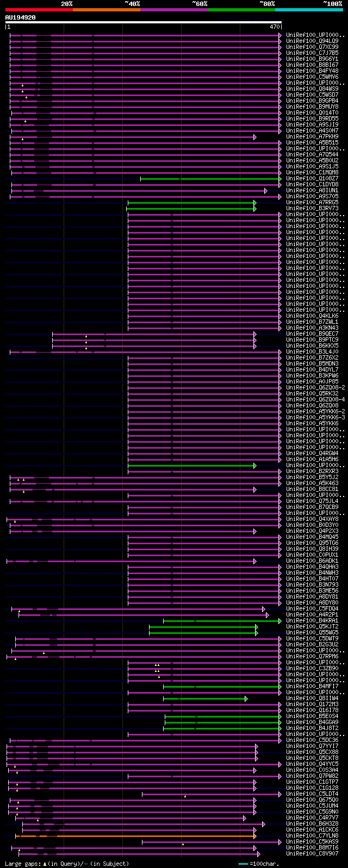Open hit UniRef100_Q16I78
The image size is (348, 868).
[312, 710]
